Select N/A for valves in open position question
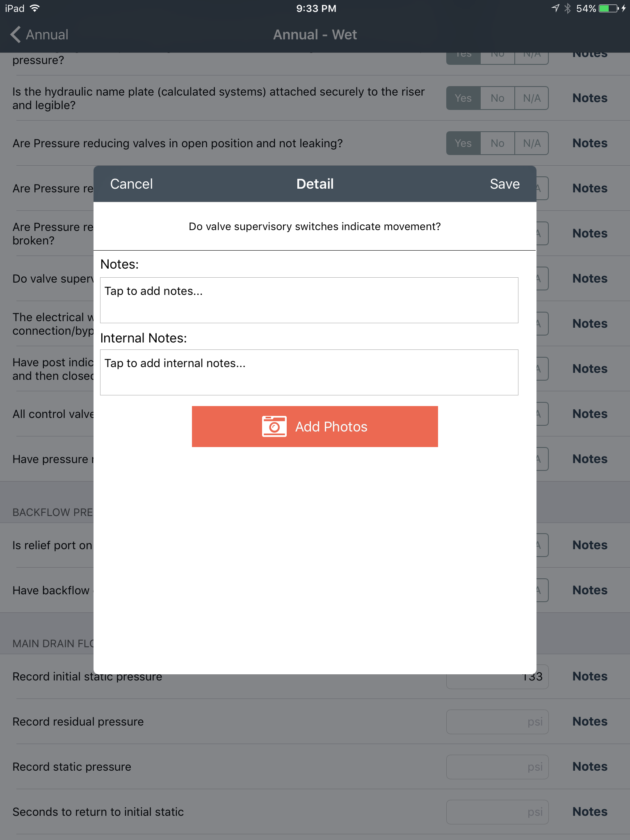Viewport: 630px width, 840px height. coord(532,143)
